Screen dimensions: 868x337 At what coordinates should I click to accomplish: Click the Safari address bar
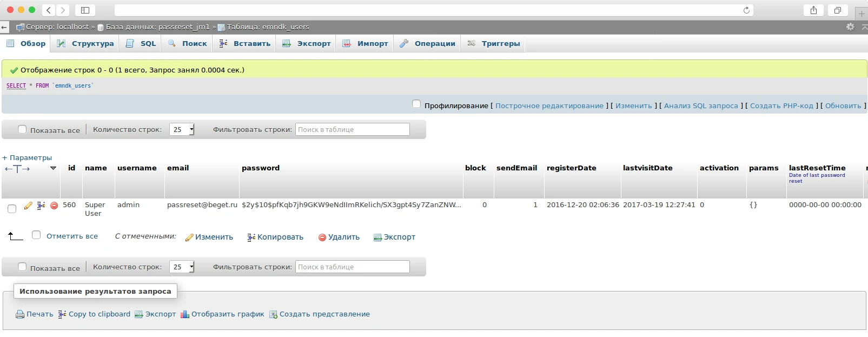pyautogui.click(x=434, y=10)
